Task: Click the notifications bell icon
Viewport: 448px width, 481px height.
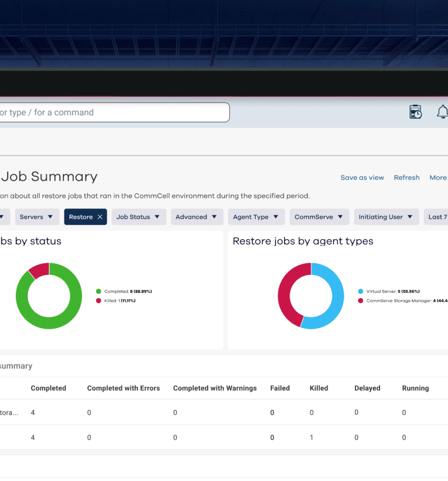Action: pyautogui.click(x=442, y=112)
